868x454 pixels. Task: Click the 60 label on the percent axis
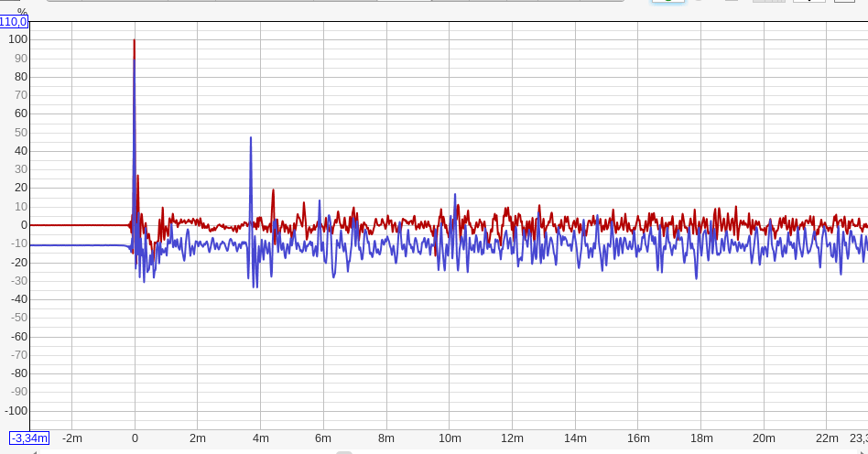[21, 113]
